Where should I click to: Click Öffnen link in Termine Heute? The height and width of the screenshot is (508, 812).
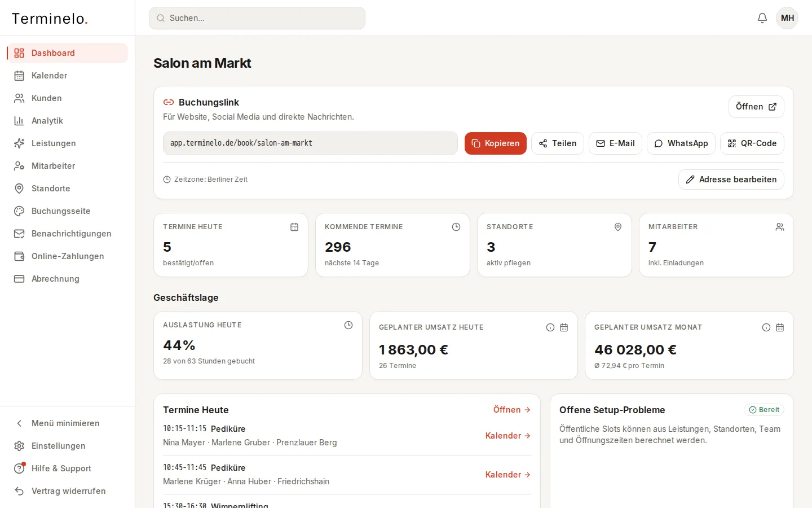[512, 410]
